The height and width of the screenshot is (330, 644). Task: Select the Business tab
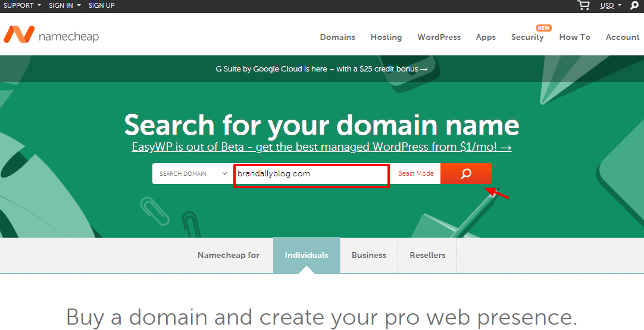(x=369, y=255)
